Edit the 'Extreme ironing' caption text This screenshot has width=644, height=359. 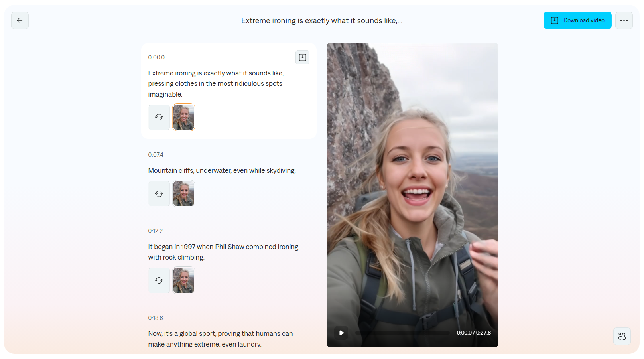click(x=216, y=83)
